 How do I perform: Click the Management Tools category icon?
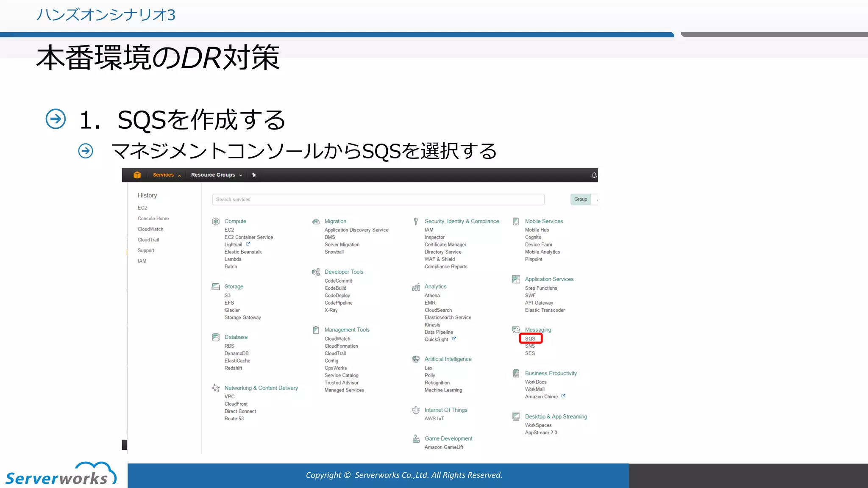coord(316,330)
